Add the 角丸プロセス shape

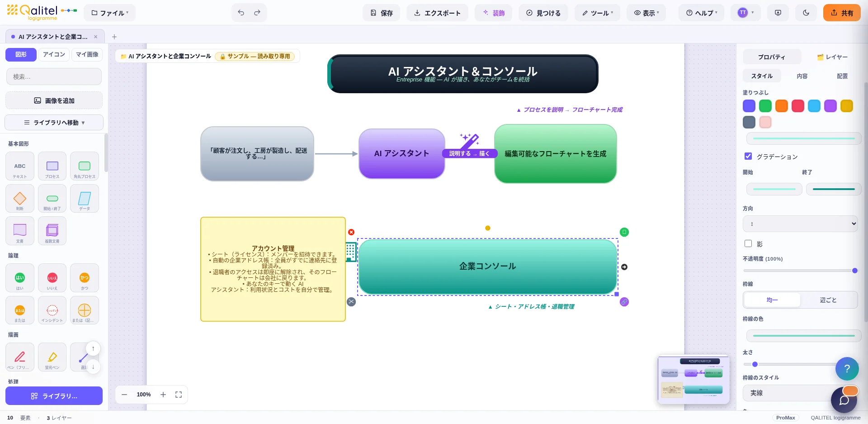[85, 166]
